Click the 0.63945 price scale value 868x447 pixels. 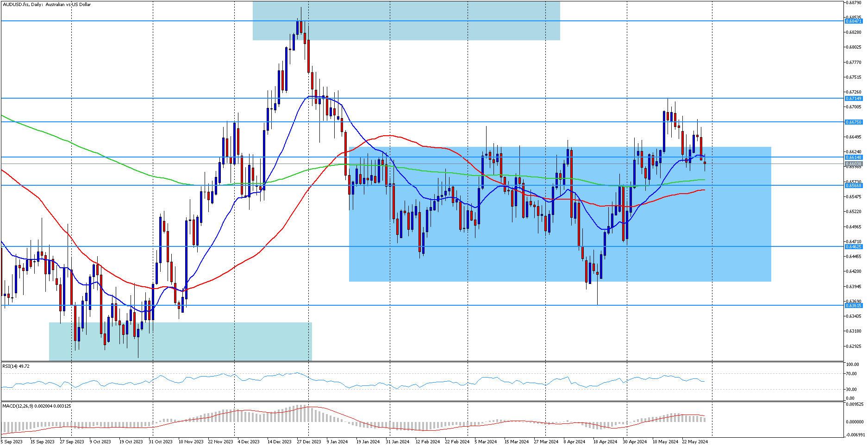pyautogui.click(x=854, y=287)
